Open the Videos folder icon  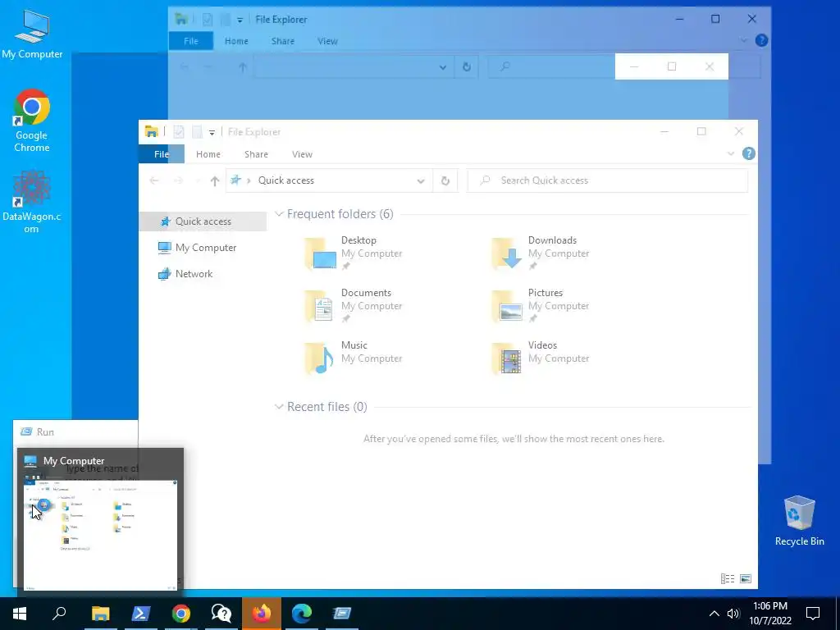[507, 358]
